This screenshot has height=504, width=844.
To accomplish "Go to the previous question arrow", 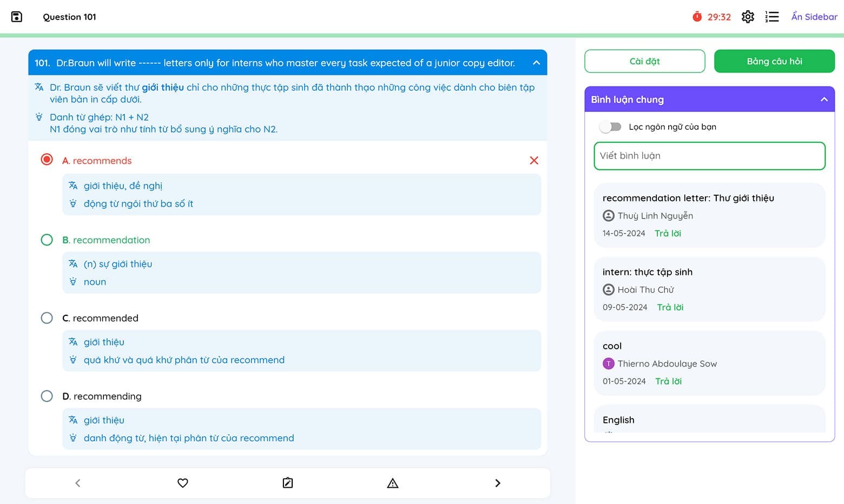I will [x=78, y=483].
